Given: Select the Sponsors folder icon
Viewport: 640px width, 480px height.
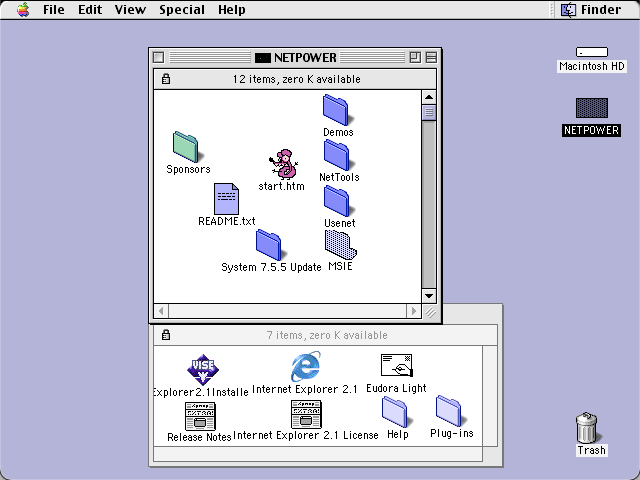Looking at the screenshot, I should tap(187, 147).
